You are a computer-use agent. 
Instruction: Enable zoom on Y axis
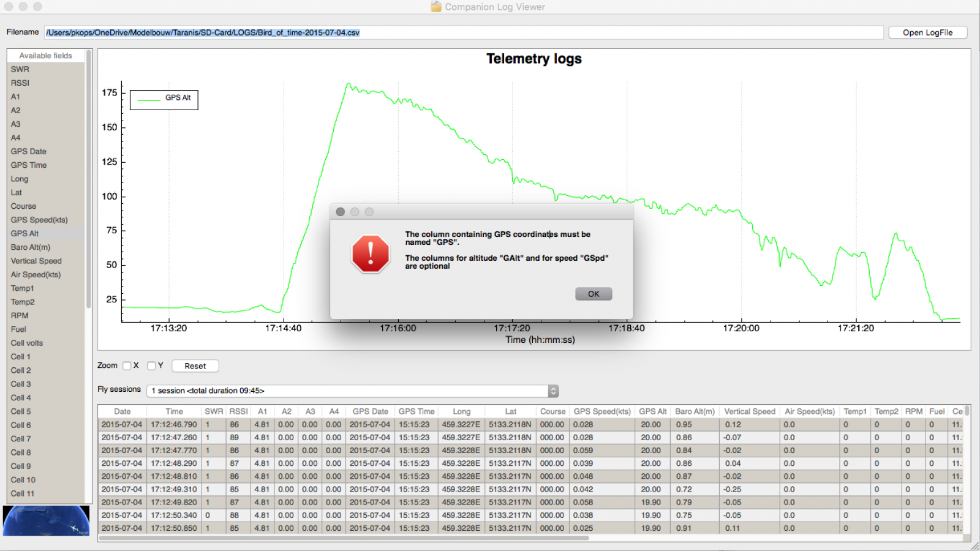coord(151,365)
